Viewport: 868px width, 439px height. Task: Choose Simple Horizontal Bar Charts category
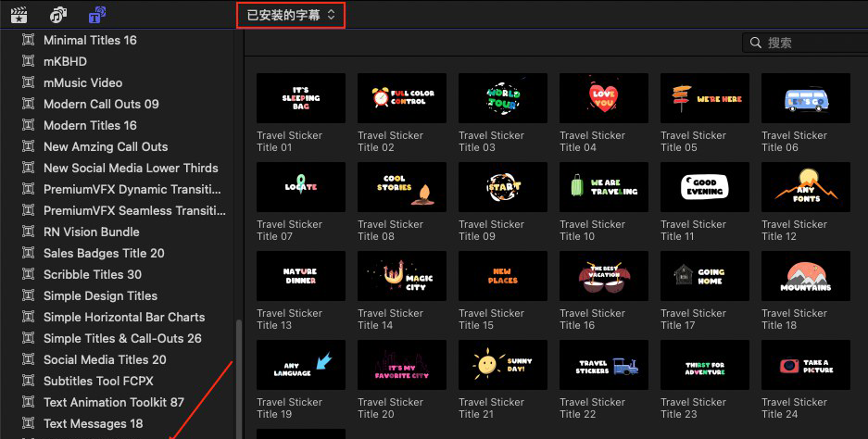pyautogui.click(x=124, y=317)
